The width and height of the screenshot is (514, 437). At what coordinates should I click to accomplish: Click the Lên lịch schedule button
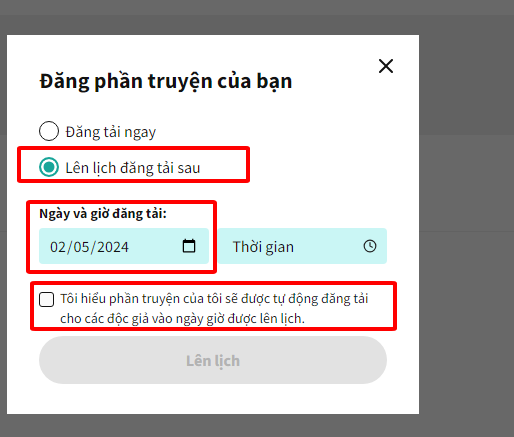[x=213, y=360]
